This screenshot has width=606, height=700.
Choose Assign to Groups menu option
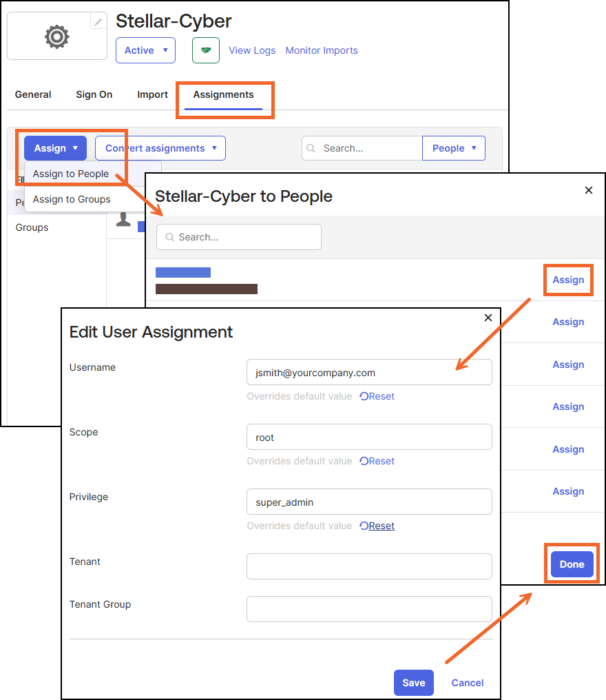click(72, 199)
